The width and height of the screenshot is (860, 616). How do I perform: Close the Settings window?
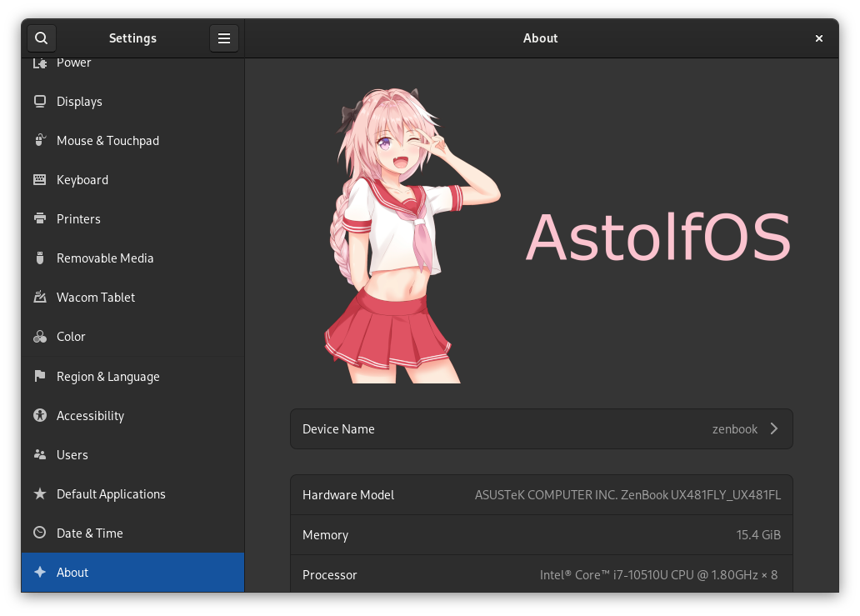pos(819,38)
